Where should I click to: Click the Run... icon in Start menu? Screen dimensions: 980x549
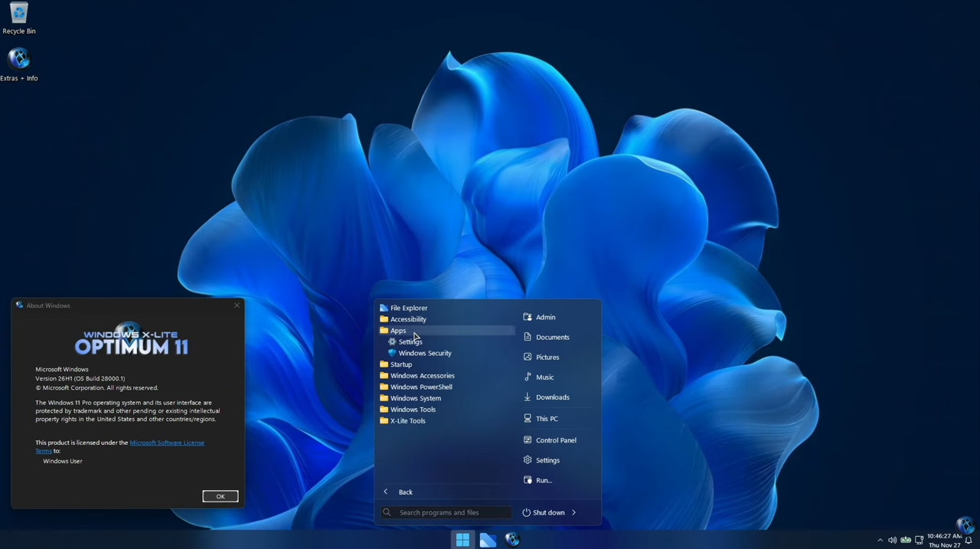click(x=528, y=480)
